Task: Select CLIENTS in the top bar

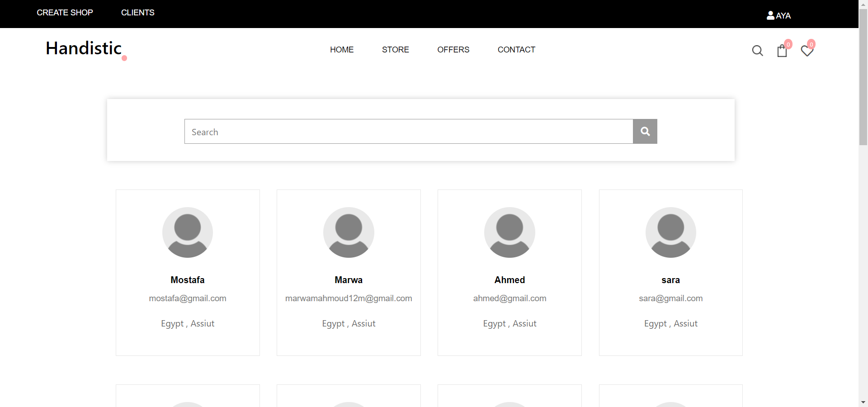Action: 138,13
